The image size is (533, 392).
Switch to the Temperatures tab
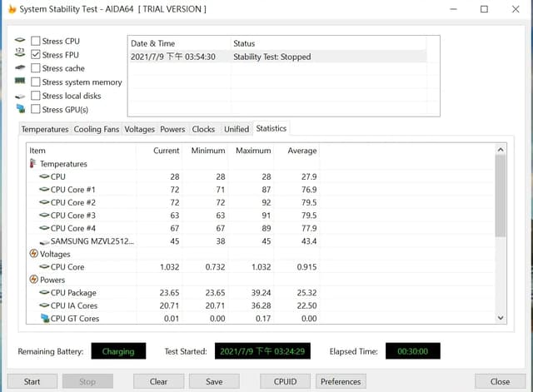click(45, 129)
